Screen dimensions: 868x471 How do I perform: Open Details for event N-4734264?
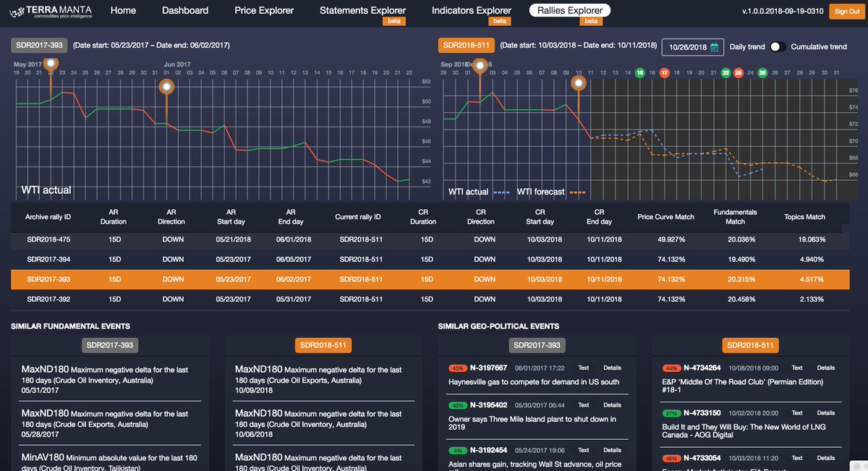point(825,368)
